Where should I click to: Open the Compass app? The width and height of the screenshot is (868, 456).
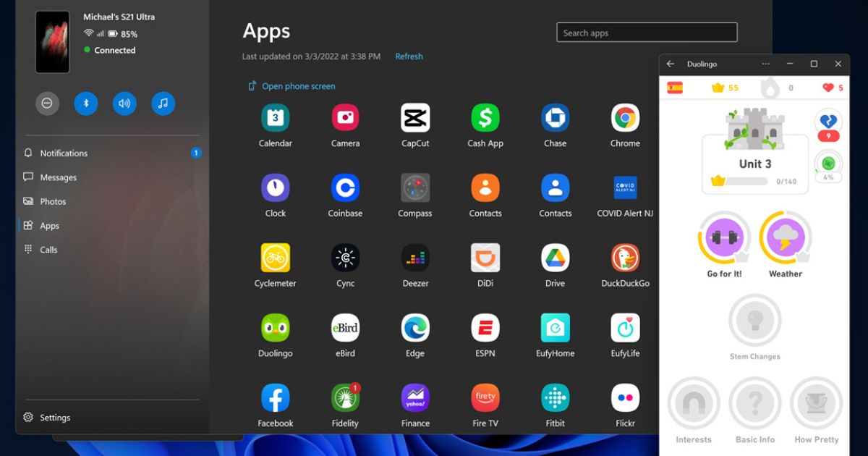click(x=415, y=188)
